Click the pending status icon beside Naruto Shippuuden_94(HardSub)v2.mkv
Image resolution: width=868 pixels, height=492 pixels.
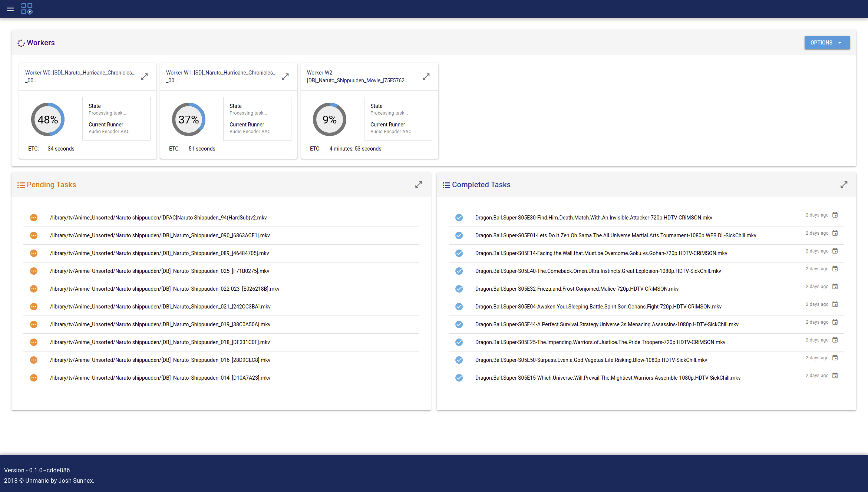[x=34, y=218]
